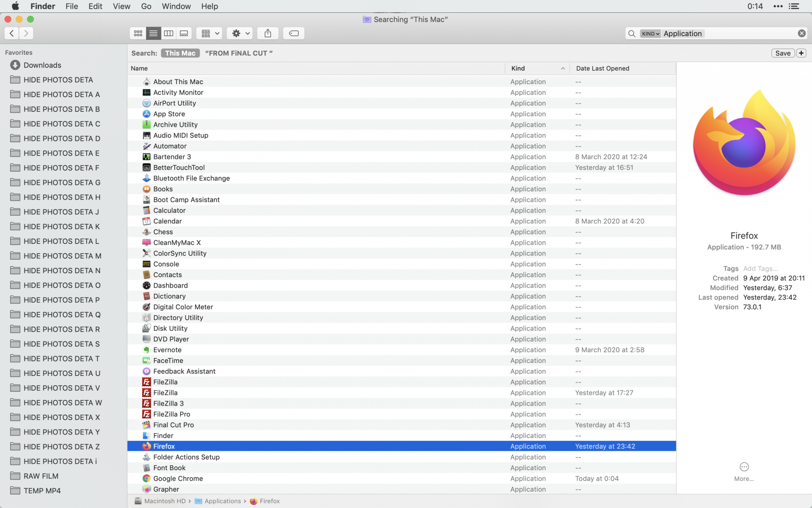The image size is (812, 508).
Task: Select the Evernote application
Action: [402, 350]
